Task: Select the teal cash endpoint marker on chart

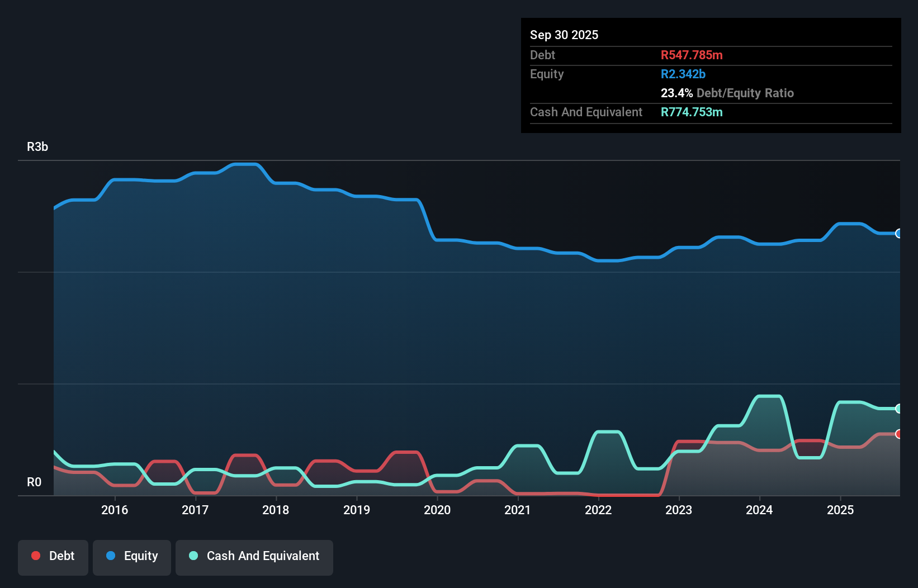Action: [898, 409]
